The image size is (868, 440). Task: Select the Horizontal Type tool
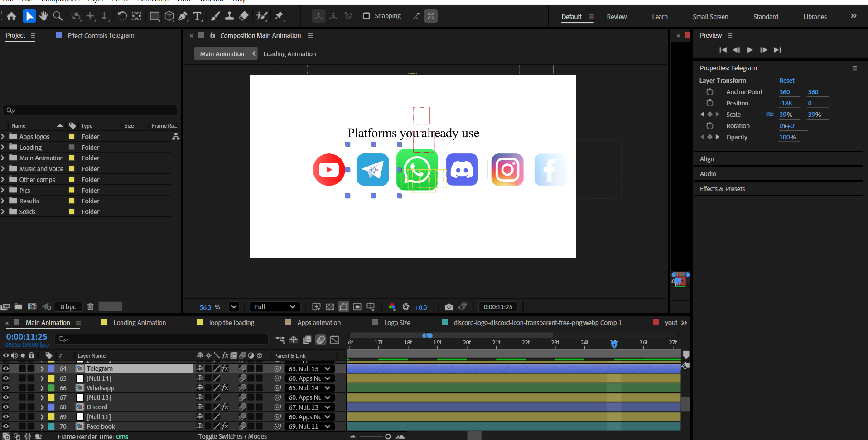[198, 16]
